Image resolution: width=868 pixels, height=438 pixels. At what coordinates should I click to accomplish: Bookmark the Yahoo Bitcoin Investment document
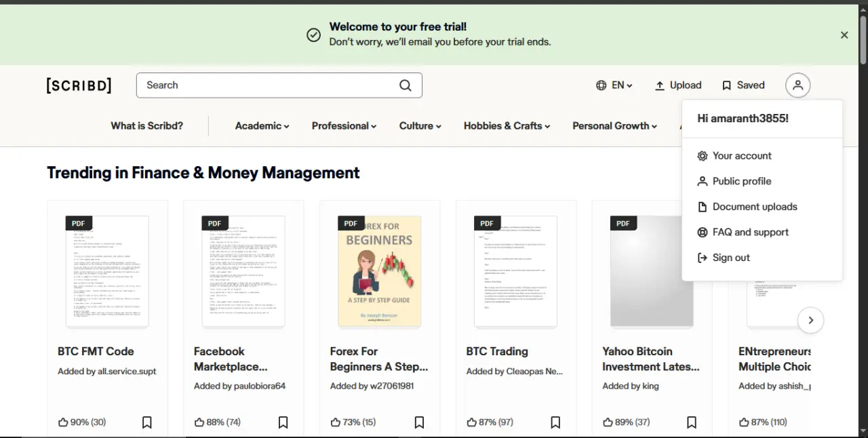692,422
